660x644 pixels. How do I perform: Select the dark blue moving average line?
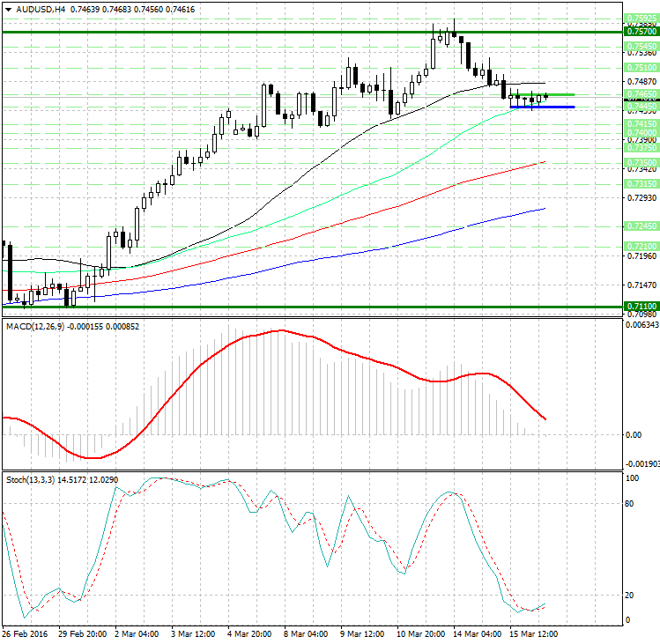click(x=352, y=253)
